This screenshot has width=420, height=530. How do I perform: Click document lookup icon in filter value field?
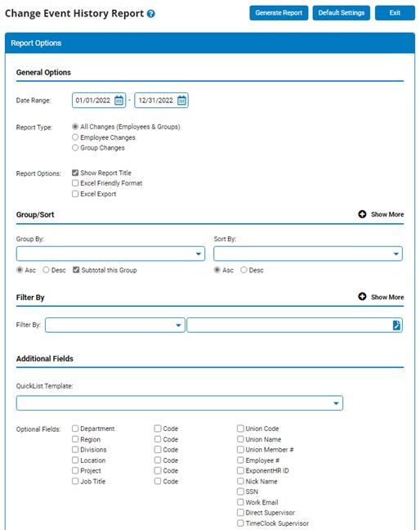396,326
